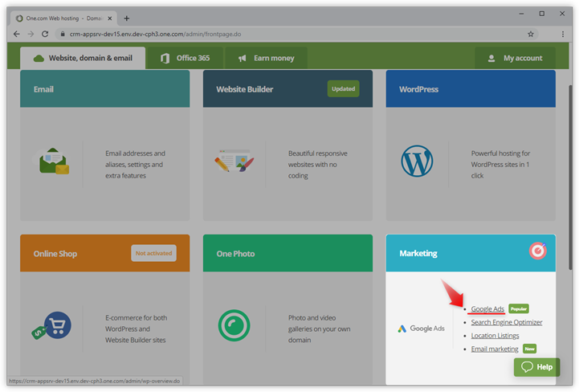This screenshot has height=392, width=579.
Task: Click the Office 365 logo icon
Action: click(x=165, y=59)
